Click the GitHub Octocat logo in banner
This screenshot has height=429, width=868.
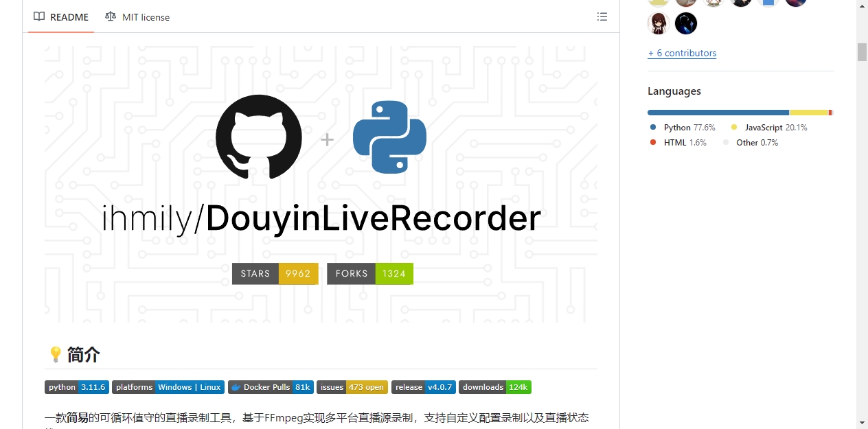click(258, 137)
